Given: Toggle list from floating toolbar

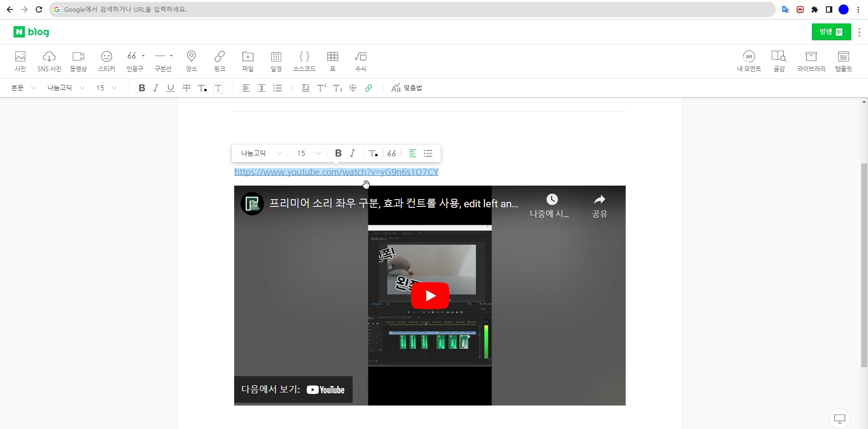Looking at the screenshot, I should [x=428, y=154].
